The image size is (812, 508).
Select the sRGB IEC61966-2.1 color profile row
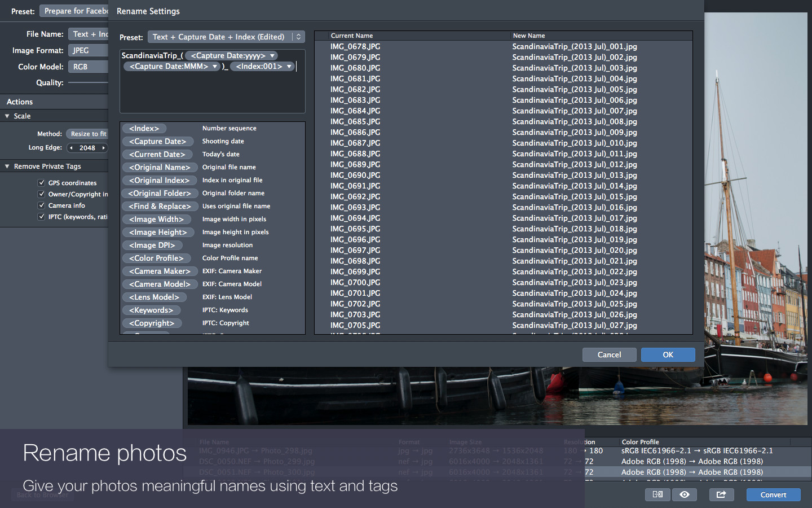coord(697,451)
